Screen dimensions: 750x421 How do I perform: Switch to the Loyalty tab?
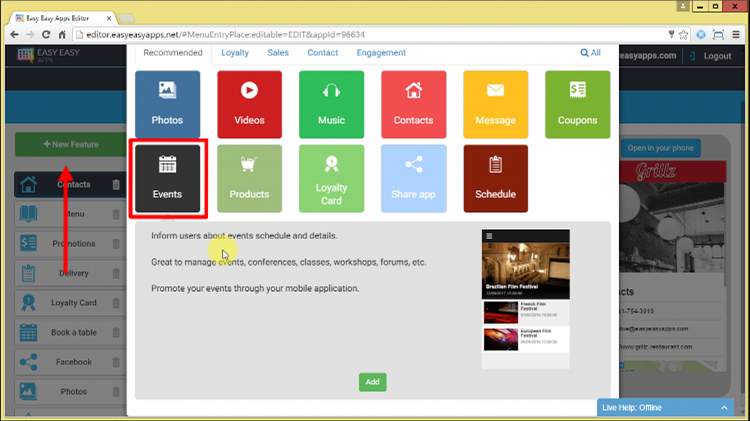(235, 53)
